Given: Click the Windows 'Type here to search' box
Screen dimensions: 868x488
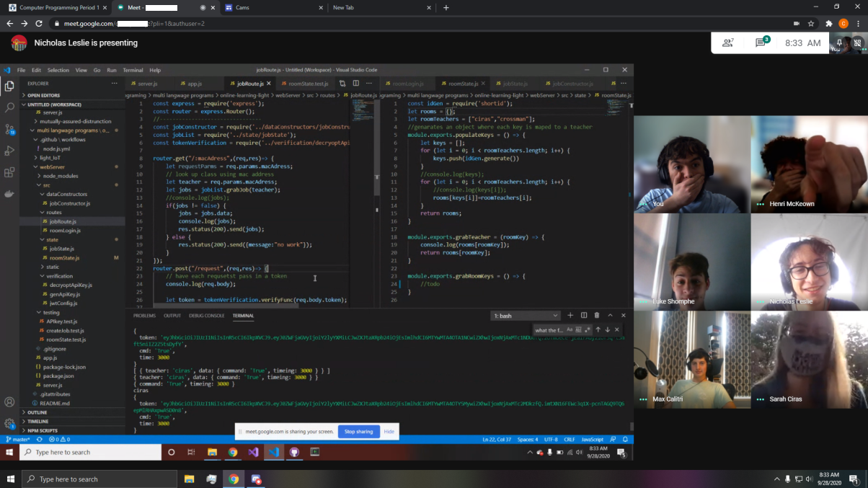Looking at the screenshot, I should tap(99, 479).
